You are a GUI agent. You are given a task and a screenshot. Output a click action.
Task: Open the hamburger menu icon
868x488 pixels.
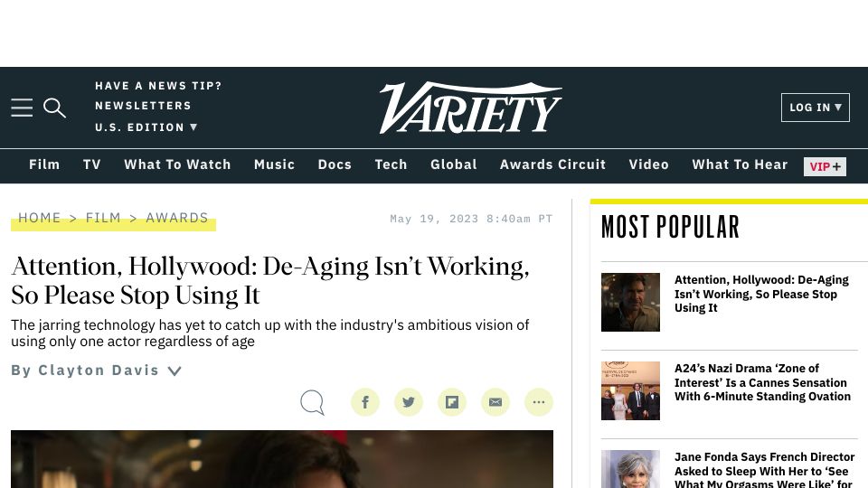tap(22, 108)
